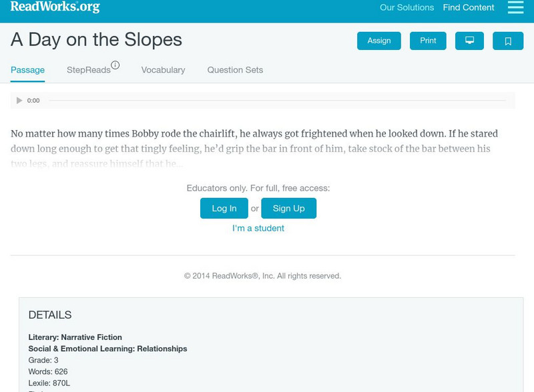Click the Print button
534x392 pixels.
coord(428,40)
